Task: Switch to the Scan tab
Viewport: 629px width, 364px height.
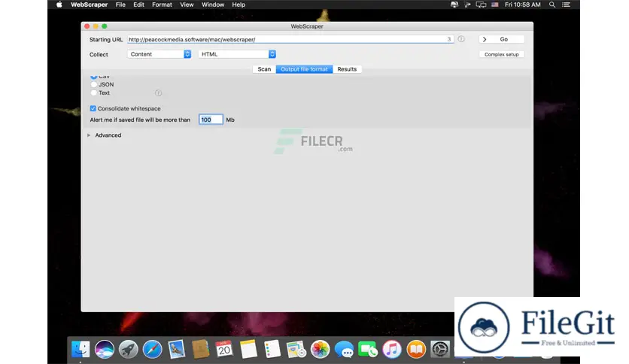Action: 264,69
